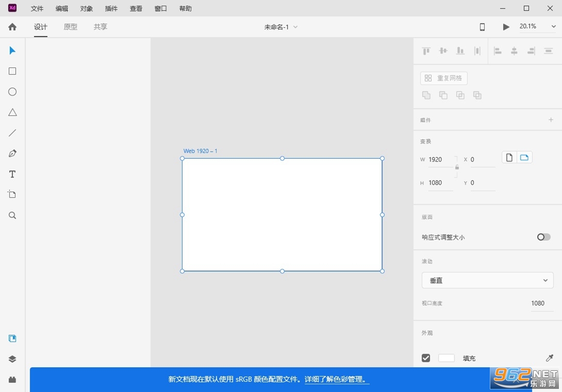
Task: Add a component with the plus icon
Action: tap(551, 120)
